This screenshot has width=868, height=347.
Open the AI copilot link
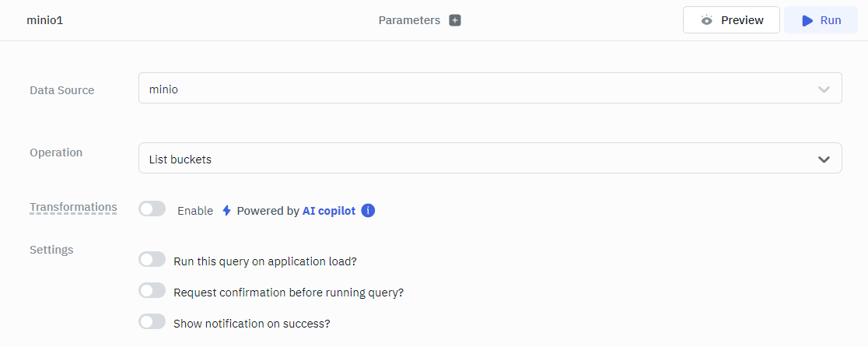[x=329, y=211]
